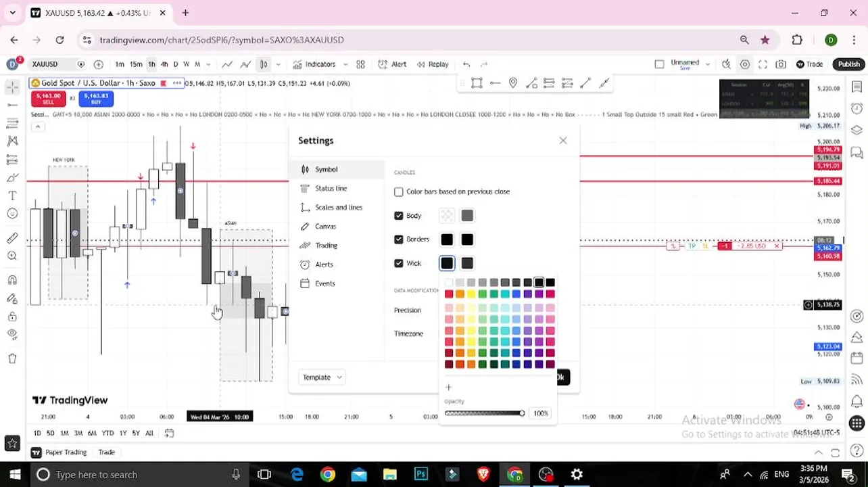Open the Body down gray color swatch
Screen dimensions: 868x487
pyautogui.click(x=467, y=216)
